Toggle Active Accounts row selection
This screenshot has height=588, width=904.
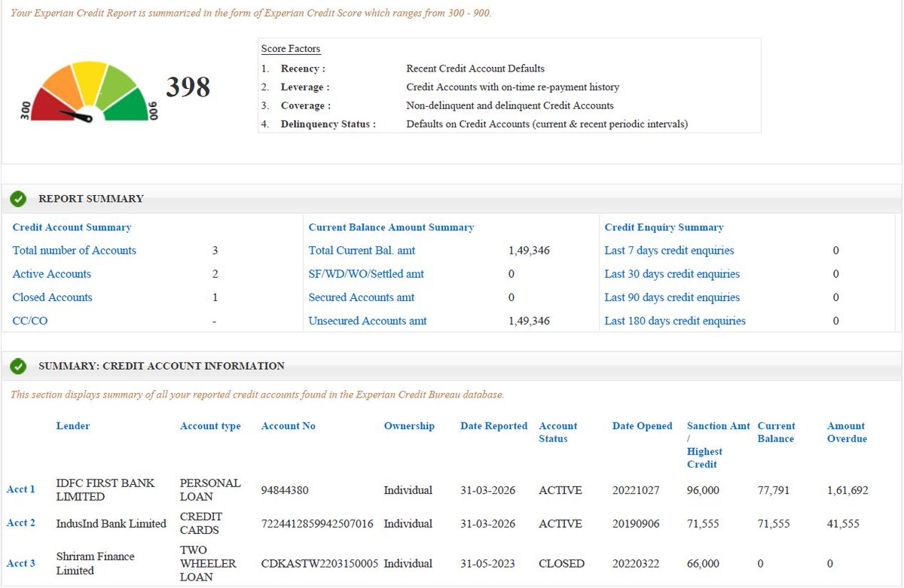click(51, 273)
